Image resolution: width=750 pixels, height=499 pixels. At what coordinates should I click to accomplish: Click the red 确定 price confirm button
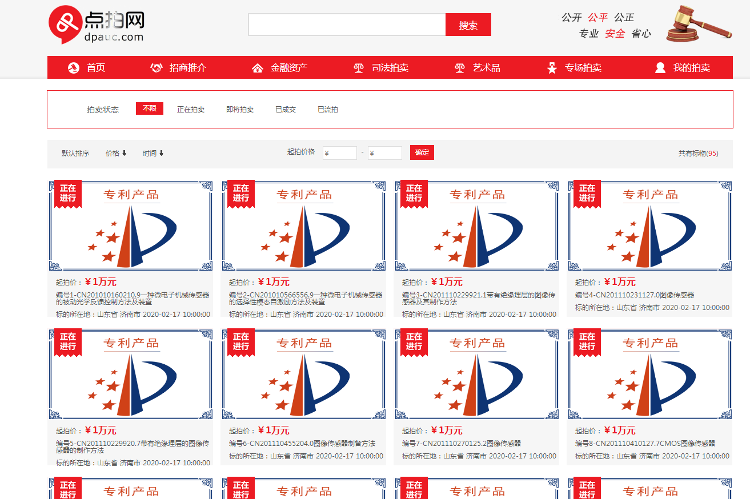(x=422, y=153)
